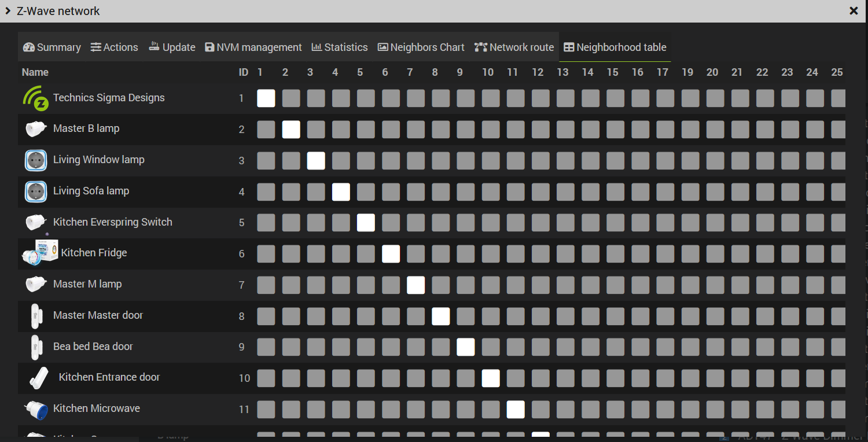868x442 pixels.
Task: Click the white self cell in Master B lamp row
Action: [291, 129]
